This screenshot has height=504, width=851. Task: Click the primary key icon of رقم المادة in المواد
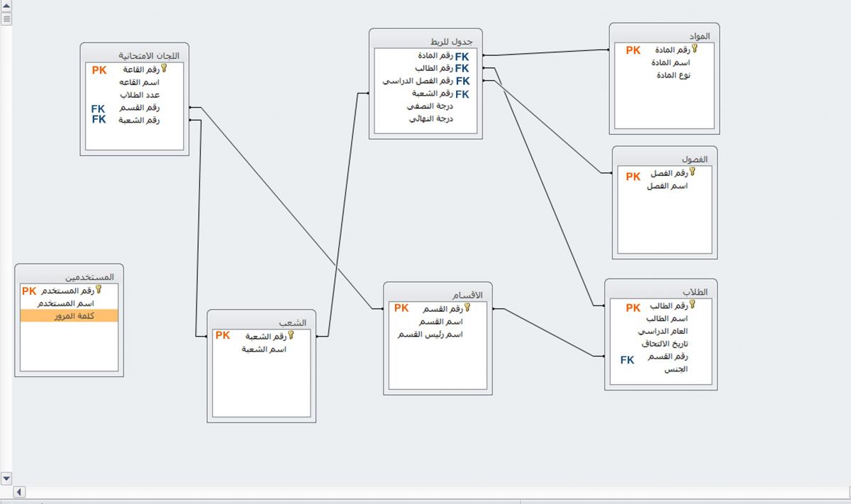click(694, 49)
